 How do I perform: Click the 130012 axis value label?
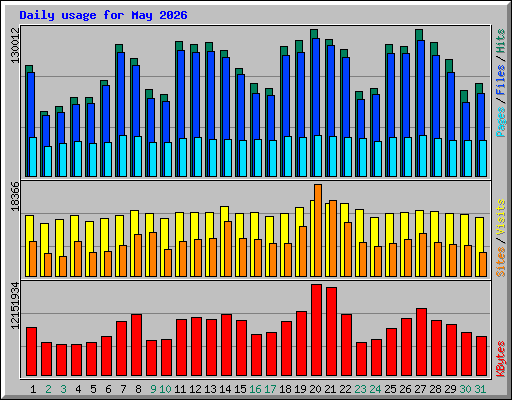[15, 46]
